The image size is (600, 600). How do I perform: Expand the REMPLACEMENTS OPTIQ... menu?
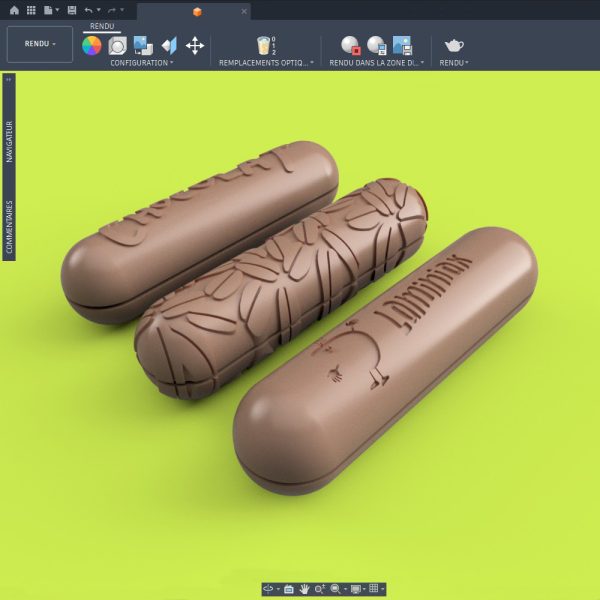(266, 63)
